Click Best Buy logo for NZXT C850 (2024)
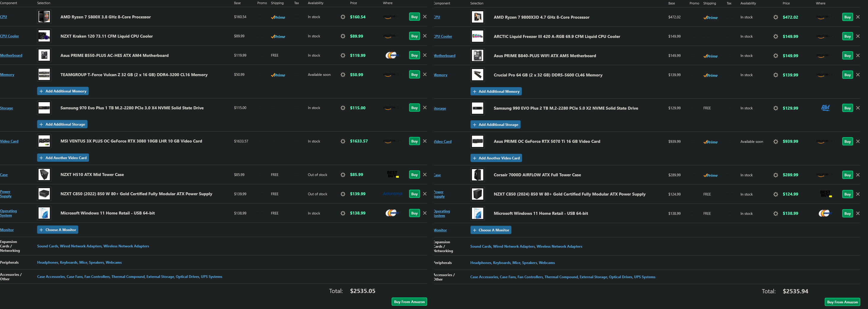868x309 pixels. (826, 194)
